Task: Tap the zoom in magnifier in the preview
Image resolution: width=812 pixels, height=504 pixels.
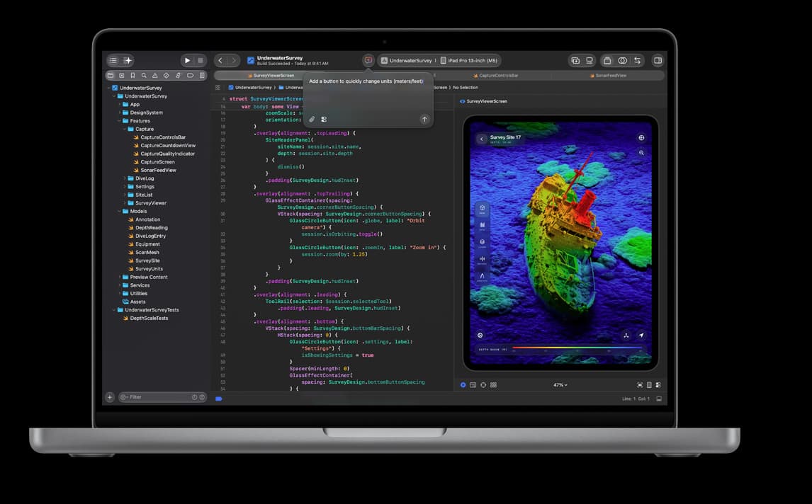Action: 641,153
